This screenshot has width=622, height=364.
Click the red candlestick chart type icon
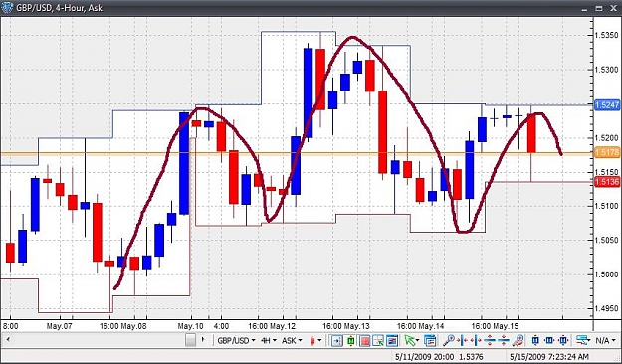tap(312, 340)
